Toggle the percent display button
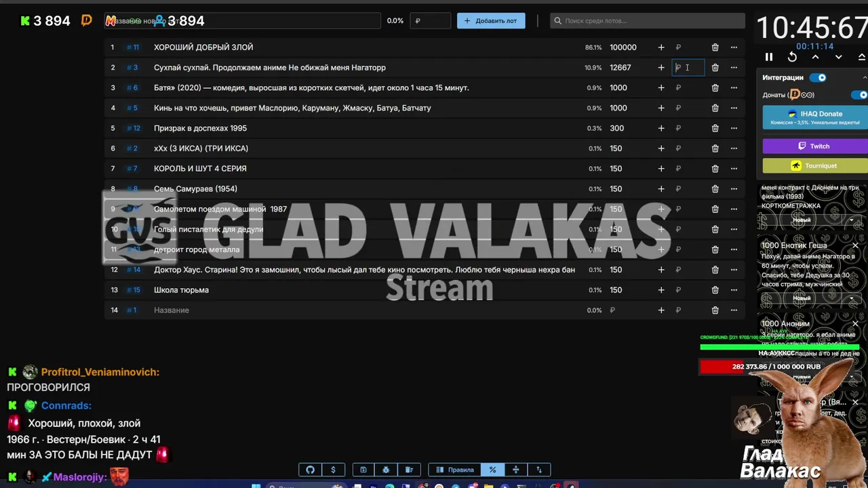The image size is (868, 488). tap(492, 470)
